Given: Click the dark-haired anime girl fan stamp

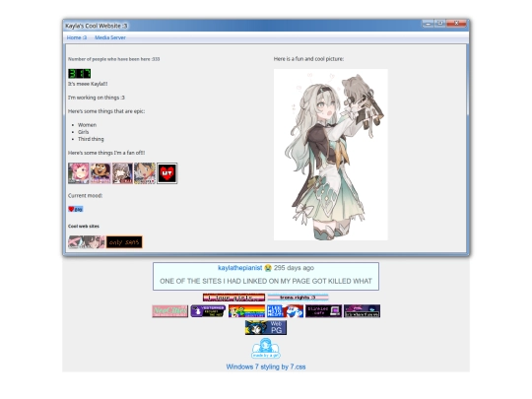Looking at the screenshot, I should (x=145, y=173).
